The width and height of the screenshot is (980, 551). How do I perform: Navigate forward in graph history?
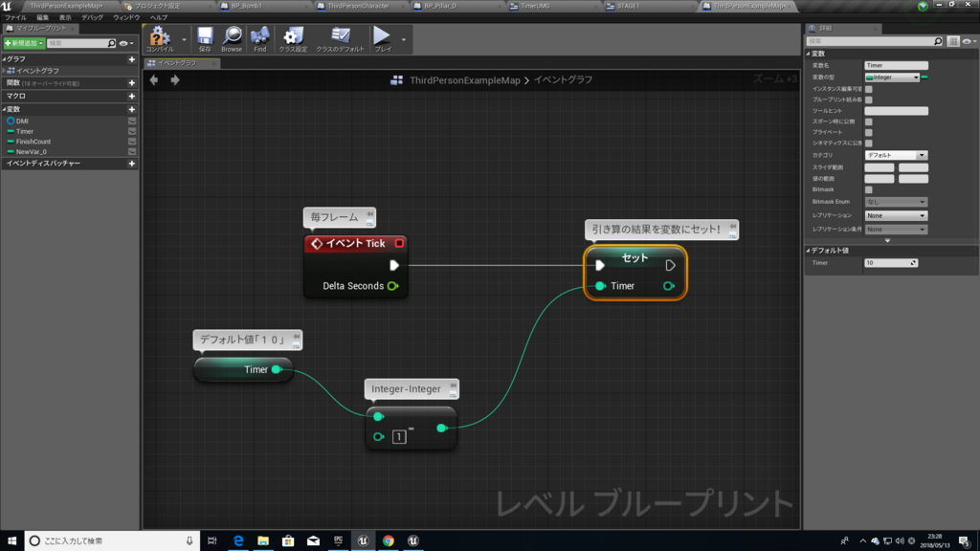pyautogui.click(x=175, y=80)
